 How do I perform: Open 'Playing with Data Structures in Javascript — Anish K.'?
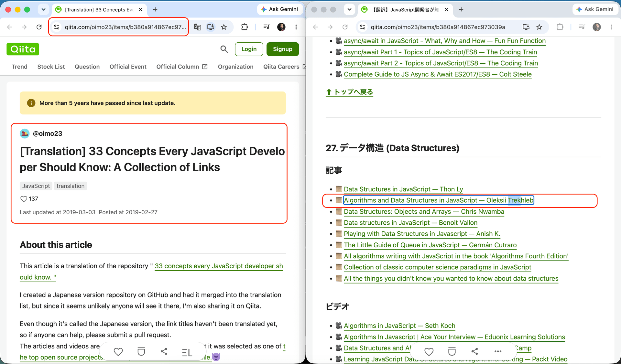[x=422, y=234]
